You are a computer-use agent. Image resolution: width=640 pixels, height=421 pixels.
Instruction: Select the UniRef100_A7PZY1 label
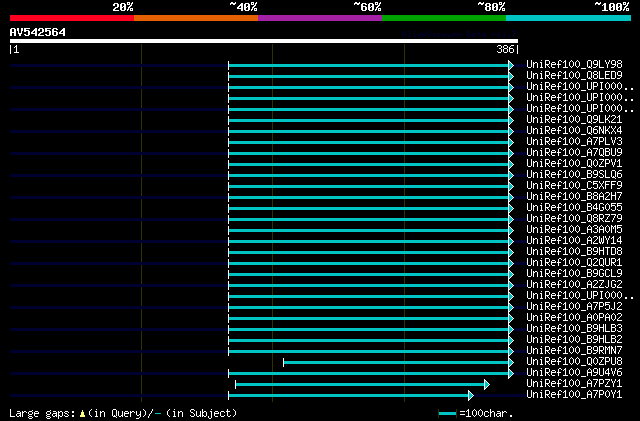(574, 383)
